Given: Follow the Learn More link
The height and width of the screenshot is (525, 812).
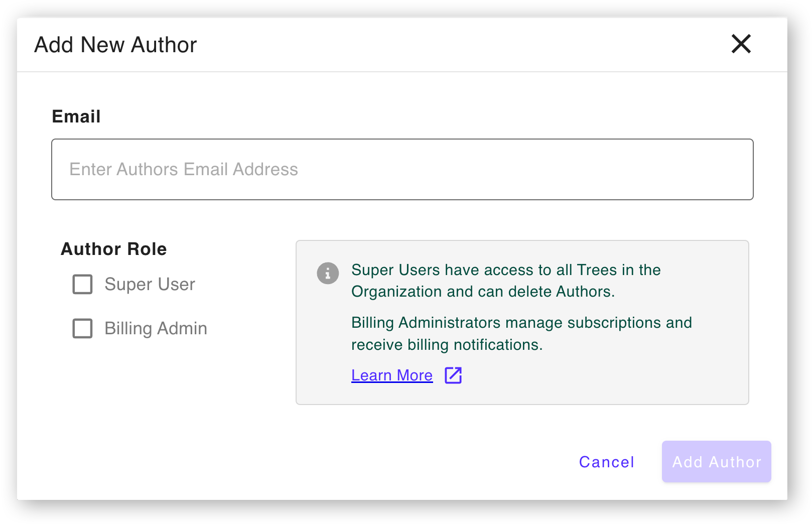Looking at the screenshot, I should point(392,375).
